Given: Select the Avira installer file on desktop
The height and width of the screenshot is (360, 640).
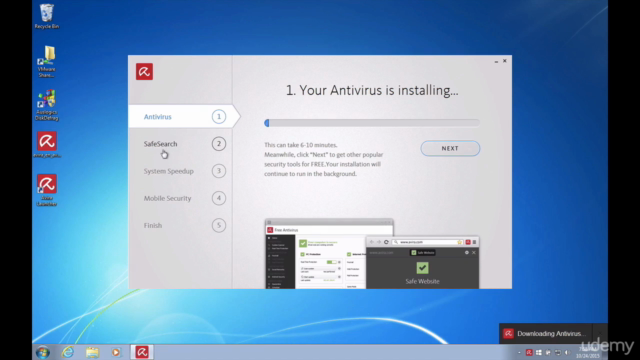Looking at the screenshot, I should tap(47, 144).
